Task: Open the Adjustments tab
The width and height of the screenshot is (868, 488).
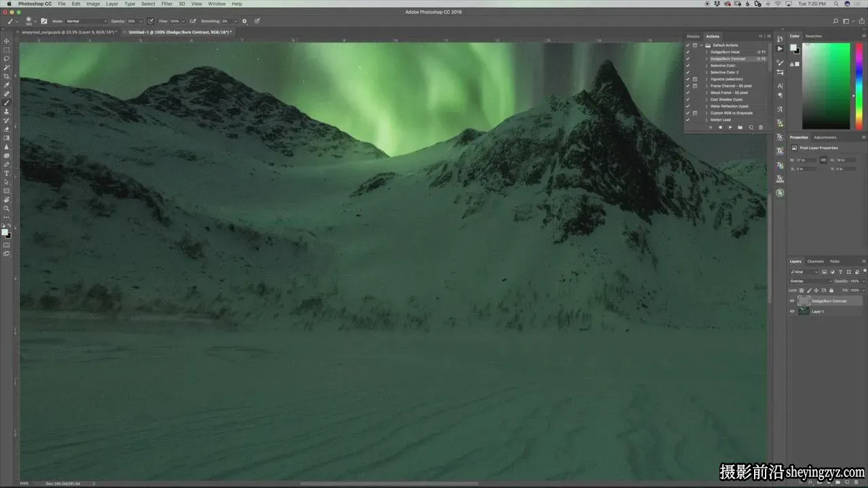Action: [x=825, y=138]
